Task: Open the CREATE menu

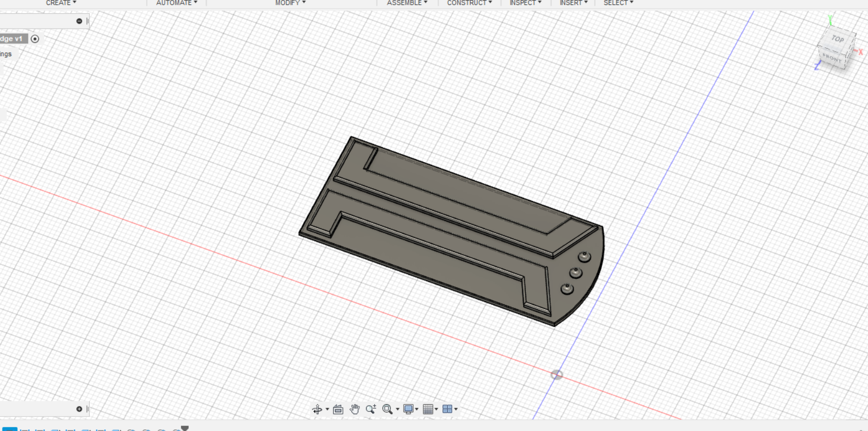Action: [61, 3]
